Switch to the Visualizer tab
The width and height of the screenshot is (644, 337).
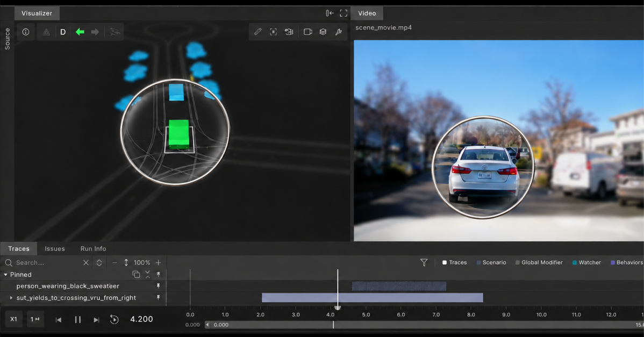(37, 13)
